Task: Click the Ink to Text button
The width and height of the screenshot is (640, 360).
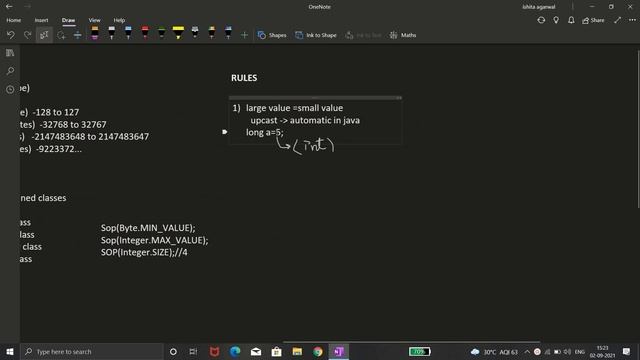Action: (x=363, y=35)
